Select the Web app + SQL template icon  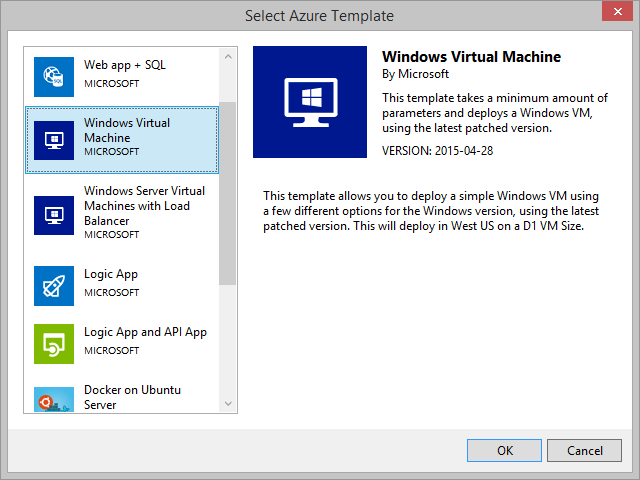click(x=54, y=77)
